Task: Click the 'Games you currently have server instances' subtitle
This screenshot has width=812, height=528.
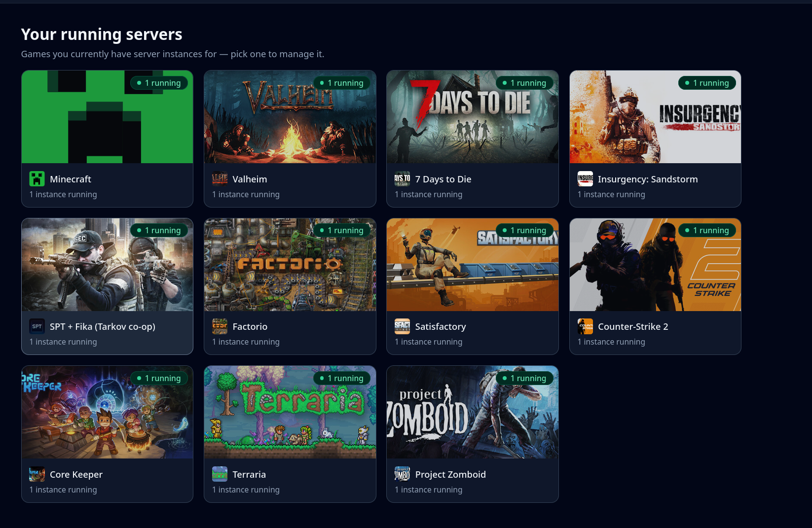Action: click(x=173, y=54)
